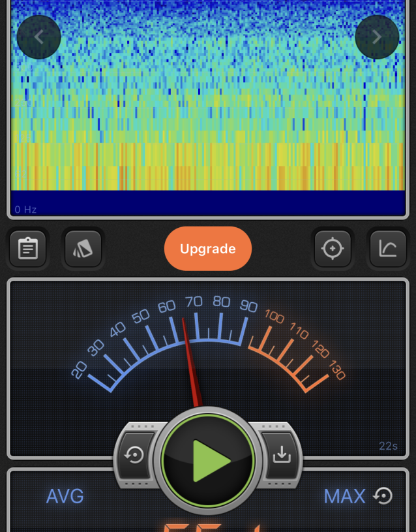This screenshot has height=532, width=416.
Task: Start measuring with green play button
Action: click(x=208, y=461)
